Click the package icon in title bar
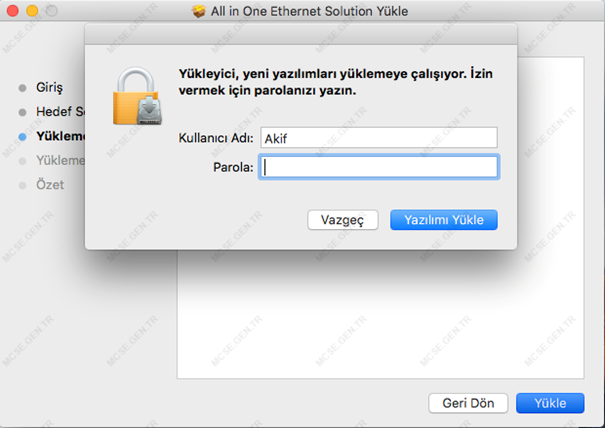The image size is (605, 428). pyautogui.click(x=199, y=11)
